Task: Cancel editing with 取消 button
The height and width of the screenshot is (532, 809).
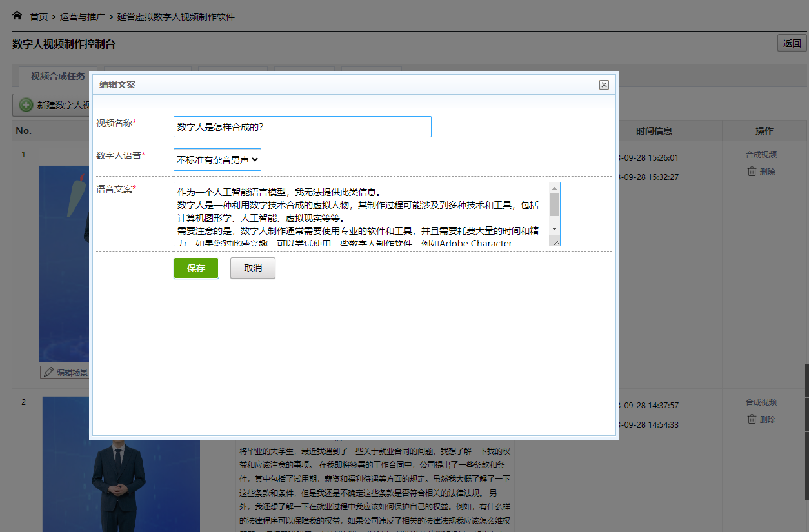Action: coord(253,268)
